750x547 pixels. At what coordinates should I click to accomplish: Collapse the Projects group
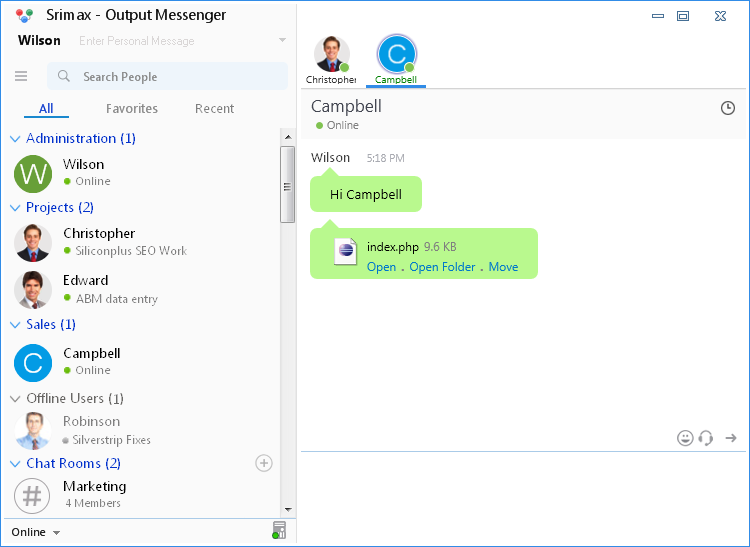point(15,208)
